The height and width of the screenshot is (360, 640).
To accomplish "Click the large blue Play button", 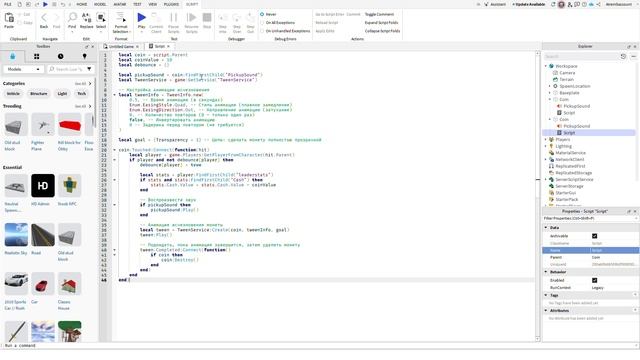I will tap(142, 18).
